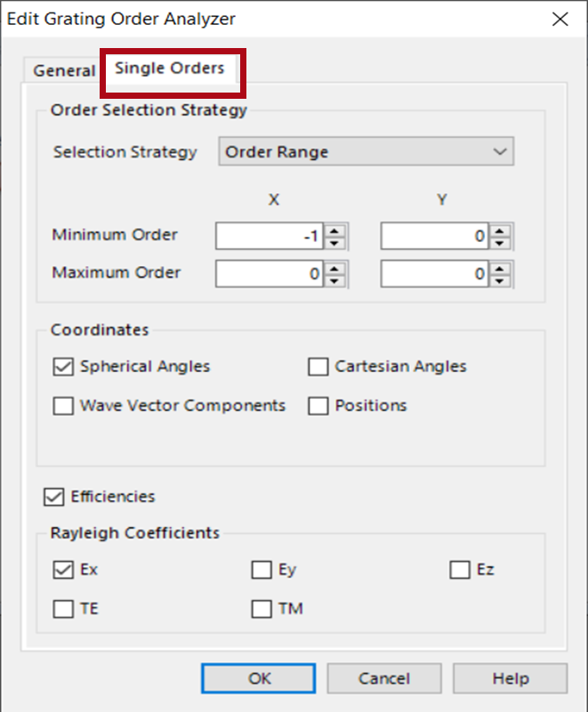The image size is (588, 712).
Task: Open the Help button
Action: 510,678
